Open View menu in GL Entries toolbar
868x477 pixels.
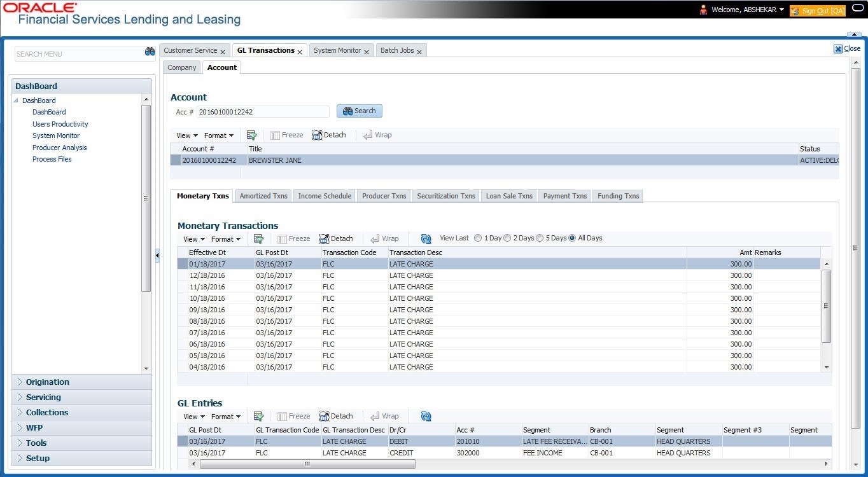(194, 417)
